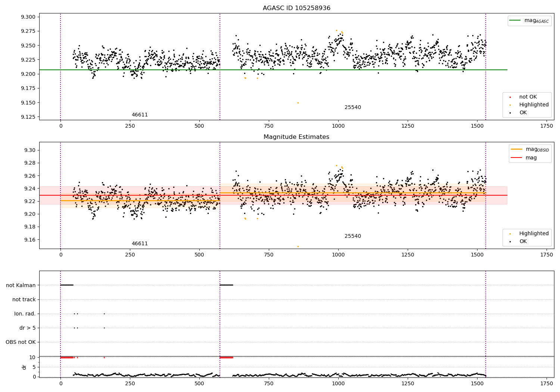Image resolution: width=560 pixels, height=392 pixels.
Task: Click the 'not Kalman' row label
Action: [x=21, y=285]
